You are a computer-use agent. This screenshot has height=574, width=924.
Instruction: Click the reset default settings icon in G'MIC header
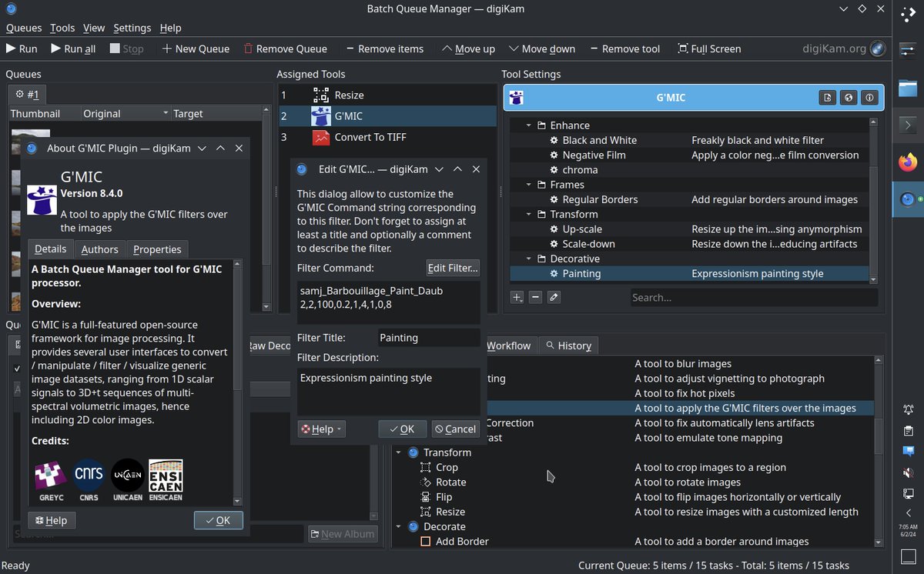pyautogui.click(x=827, y=98)
